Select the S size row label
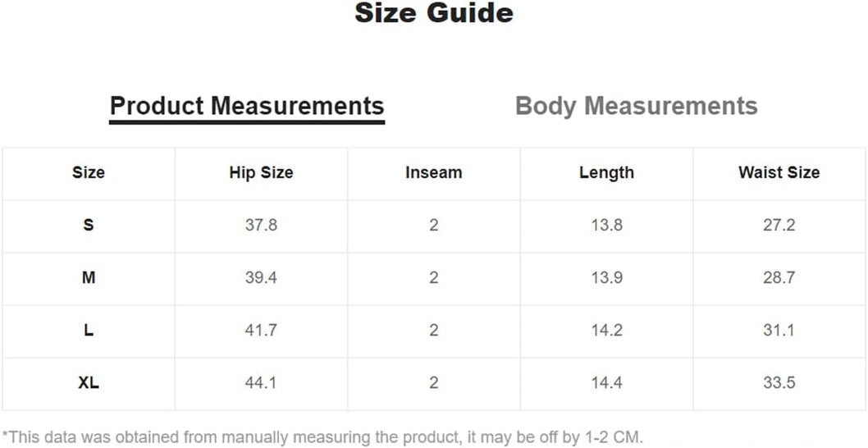 pyautogui.click(x=89, y=225)
